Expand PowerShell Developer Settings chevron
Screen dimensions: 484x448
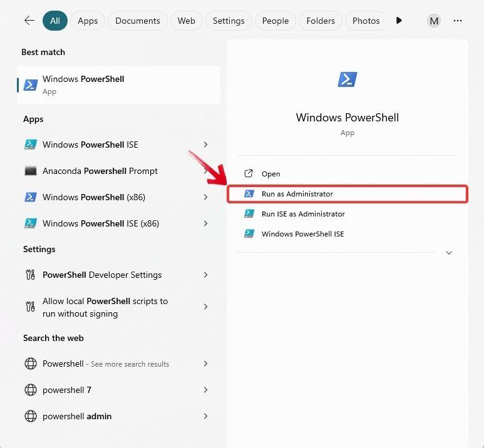coord(205,275)
